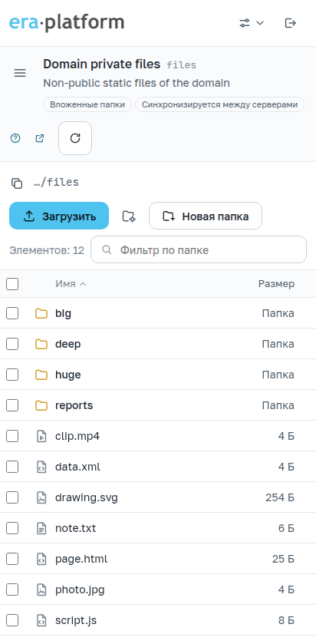Open the hamburger menu
This screenshot has height=644, width=316.
(20, 73)
